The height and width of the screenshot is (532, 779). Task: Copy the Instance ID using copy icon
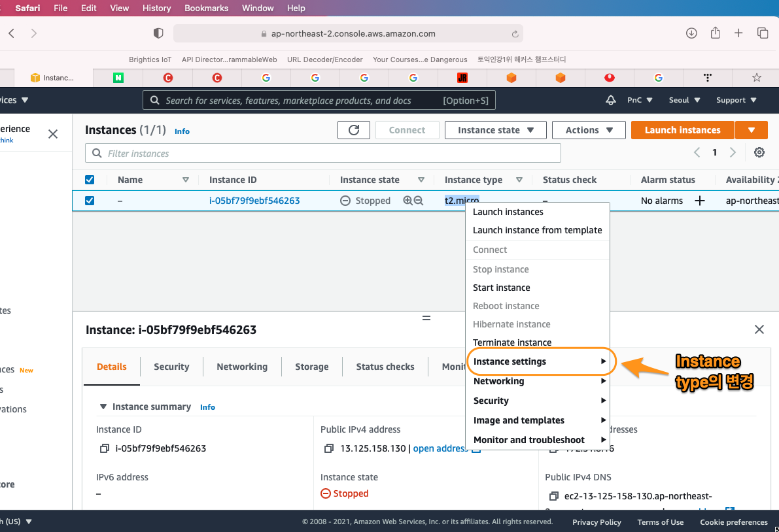point(104,448)
